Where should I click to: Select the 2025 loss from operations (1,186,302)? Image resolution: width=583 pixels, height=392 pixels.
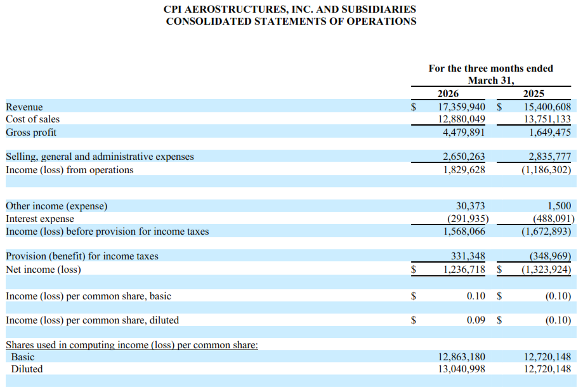click(546, 170)
